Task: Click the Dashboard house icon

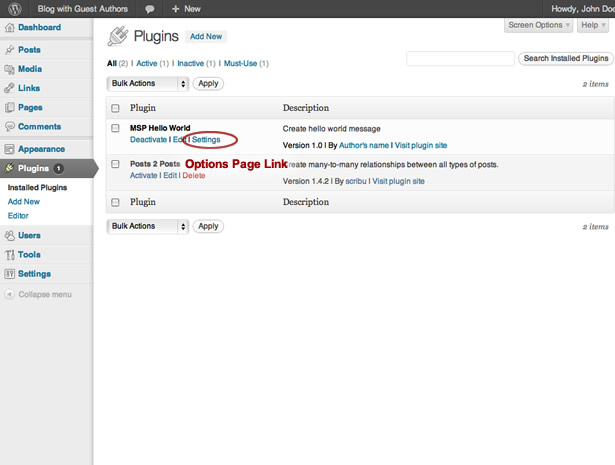Action: [x=9, y=27]
